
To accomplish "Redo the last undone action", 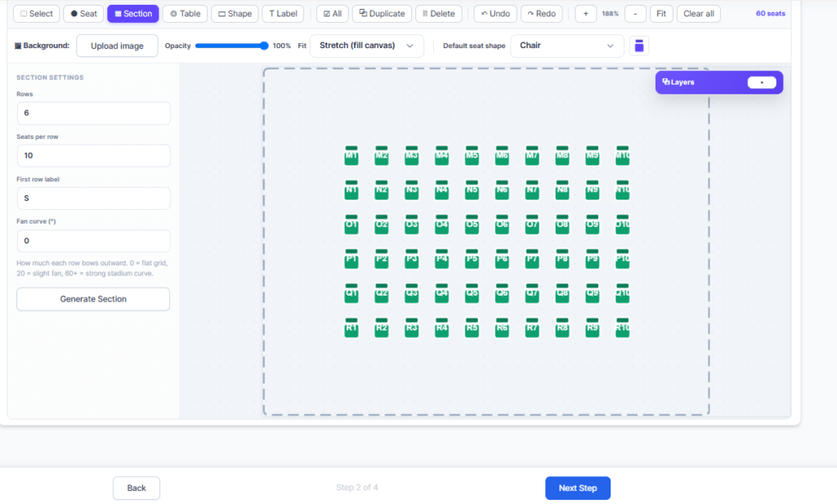I will tap(541, 14).
